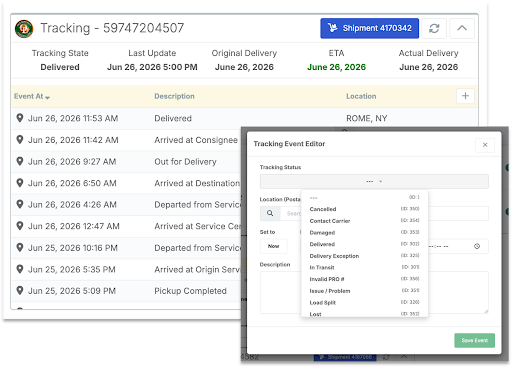Click Last Update value Jun 26, 2026 5:00 PM
512x367 pixels.
click(152, 67)
